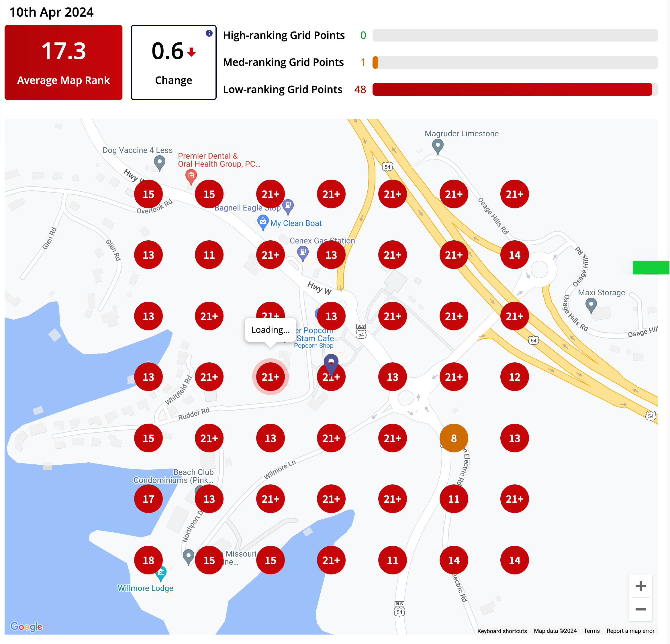Zoom out the map with the minus button

pos(640,609)
